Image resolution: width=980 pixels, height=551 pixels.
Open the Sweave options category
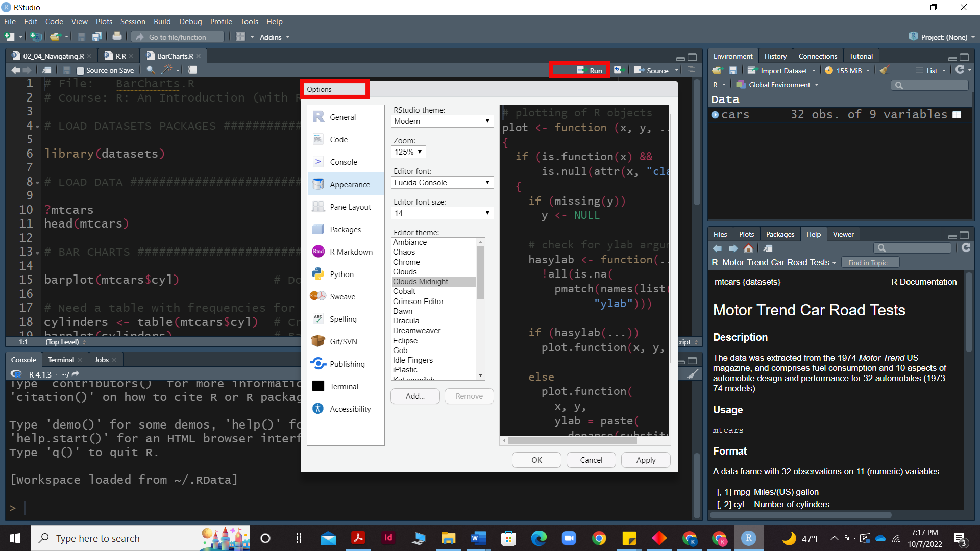(346, 297)
